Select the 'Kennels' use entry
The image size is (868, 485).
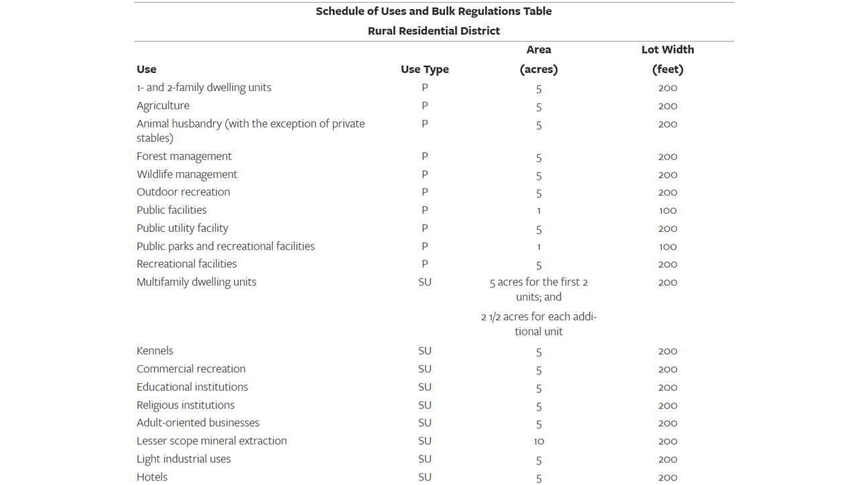click(155, 351)
